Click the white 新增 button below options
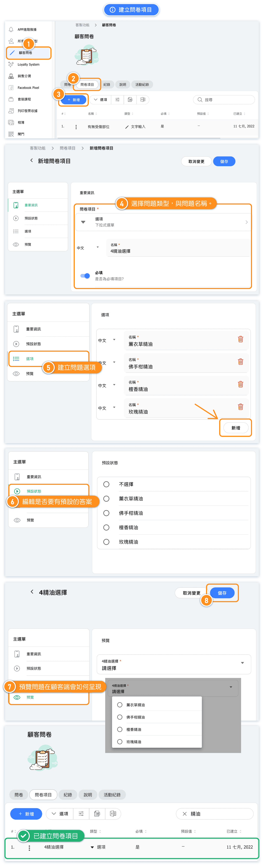Viewport: 263px width, 868px height. pos(235,428)
